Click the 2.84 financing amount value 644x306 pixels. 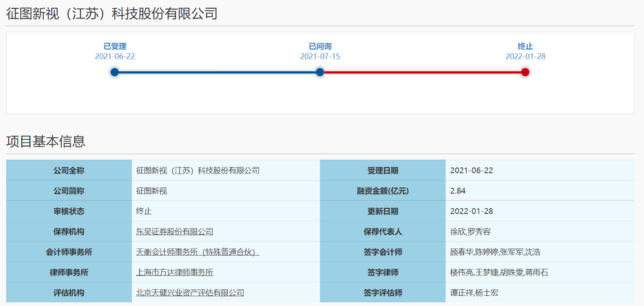pyautogui.click(x=458, y=191)
